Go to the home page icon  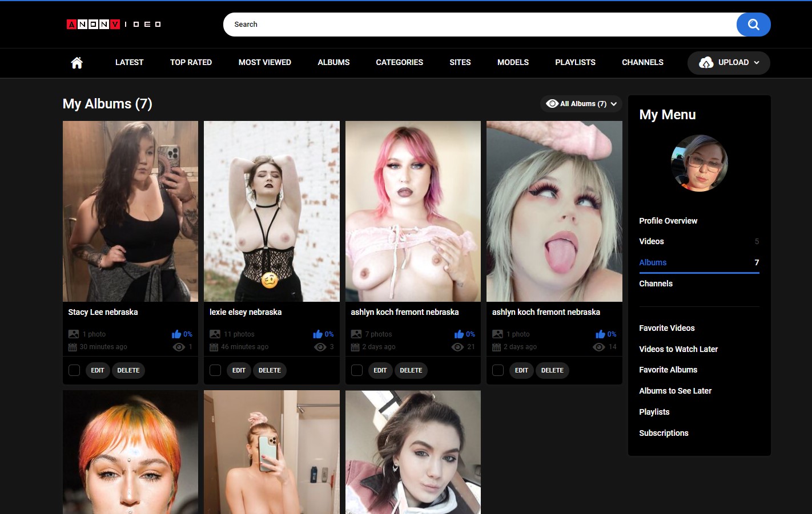tap(77, 63)
